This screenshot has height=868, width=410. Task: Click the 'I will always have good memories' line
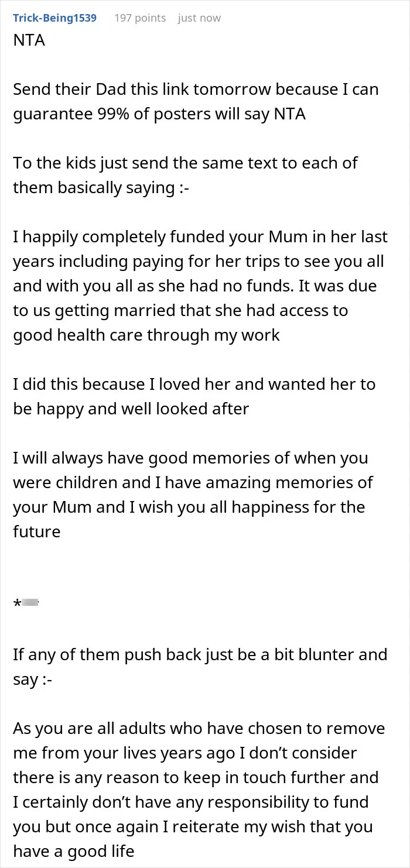point(190,458)
